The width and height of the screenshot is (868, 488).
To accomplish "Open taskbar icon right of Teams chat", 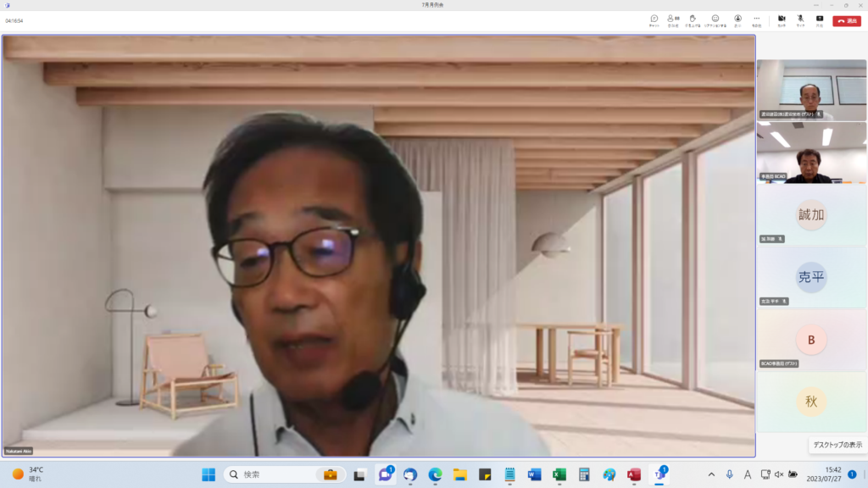I will pos(410,474).
